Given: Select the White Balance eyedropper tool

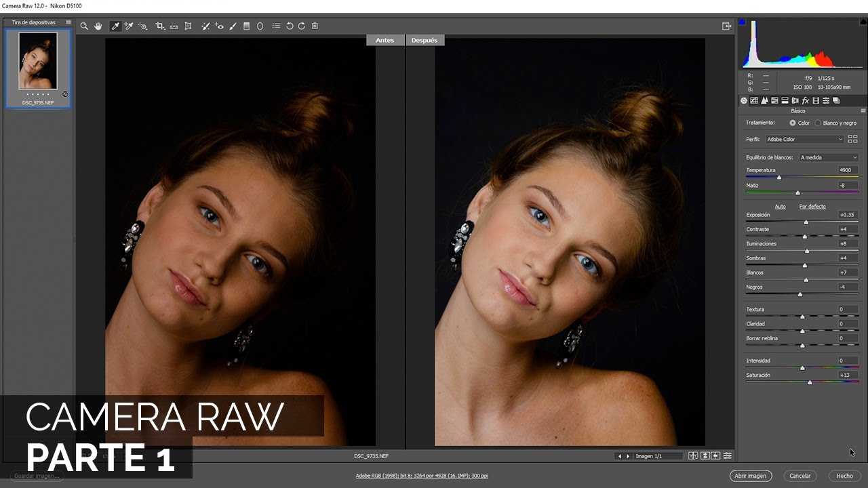Looking at the screenshot, I should coord(115,26).
